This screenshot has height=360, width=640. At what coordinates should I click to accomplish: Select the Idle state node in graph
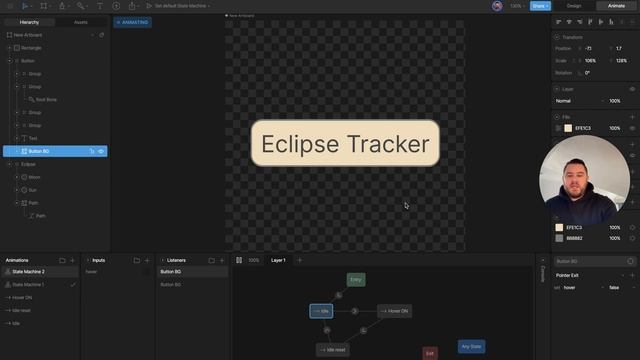pyautogui.click(x=321, y=311)
